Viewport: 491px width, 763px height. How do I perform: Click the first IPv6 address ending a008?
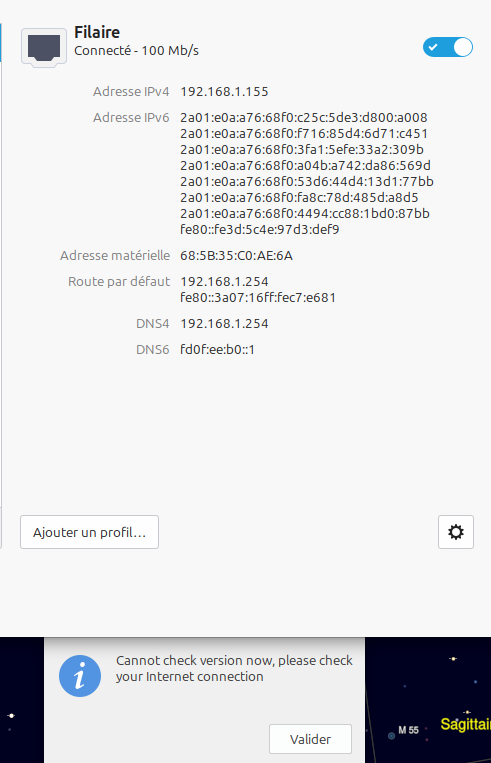point(304,117)
